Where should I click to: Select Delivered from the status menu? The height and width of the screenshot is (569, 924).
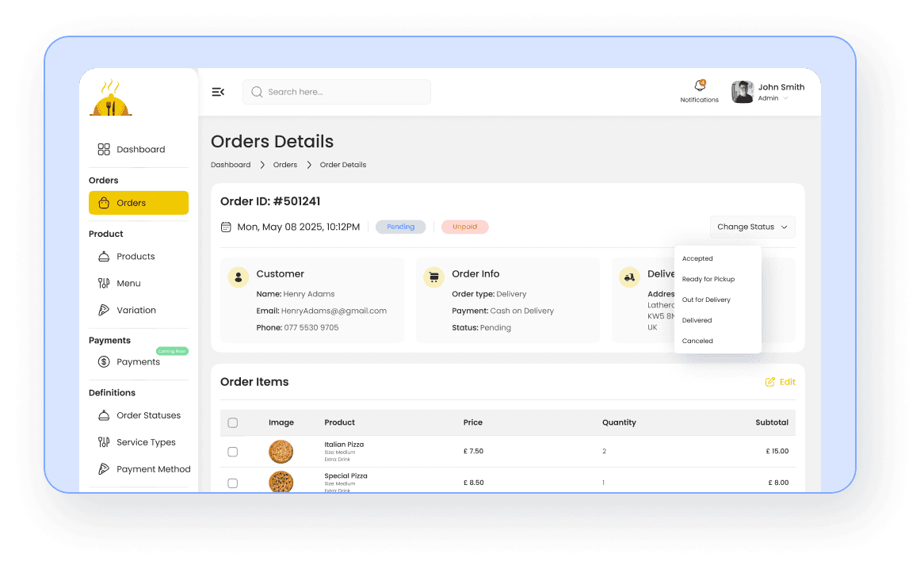[x=697, y=320]
